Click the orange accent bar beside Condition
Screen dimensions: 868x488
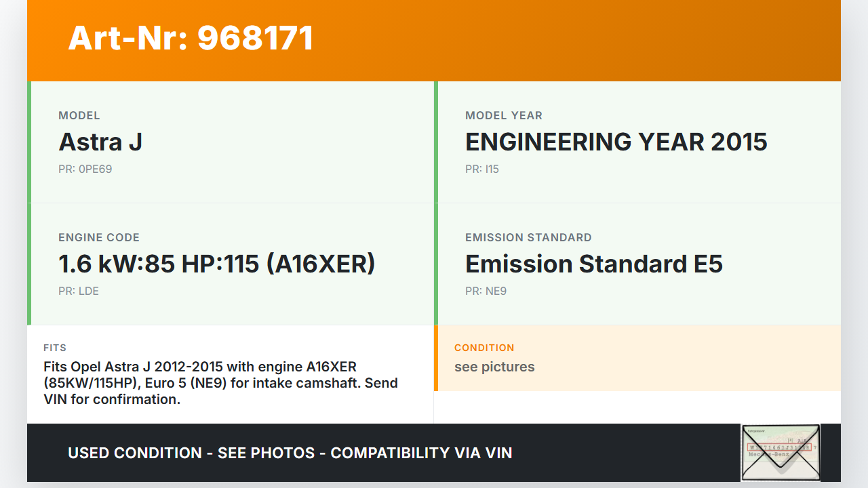pyautogui.click(x=436, y=358)
